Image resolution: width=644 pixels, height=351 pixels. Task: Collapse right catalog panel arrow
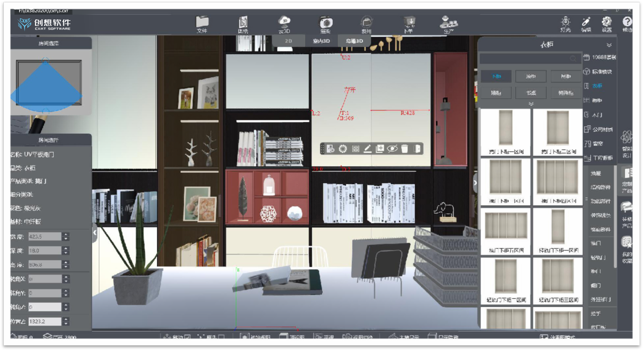(x=475, y=182)
